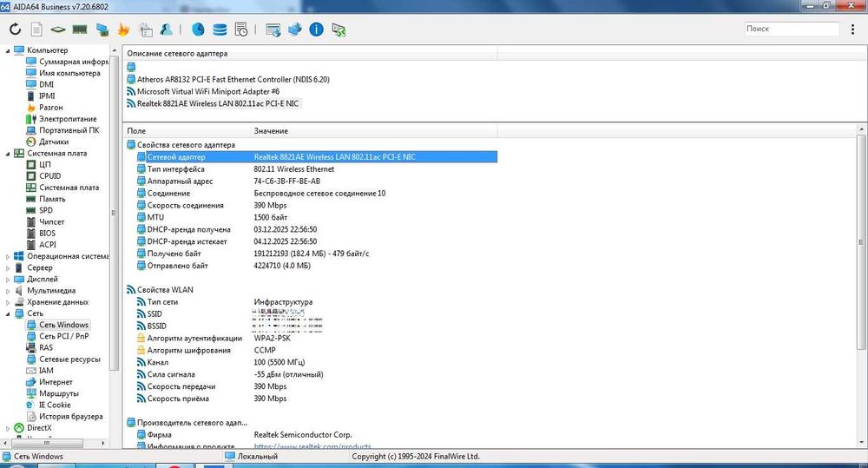The width and height of the screenshot is (868, 468).
Task: Click the monitor diagnostics toolbar icon
Action: click(102, 30)
